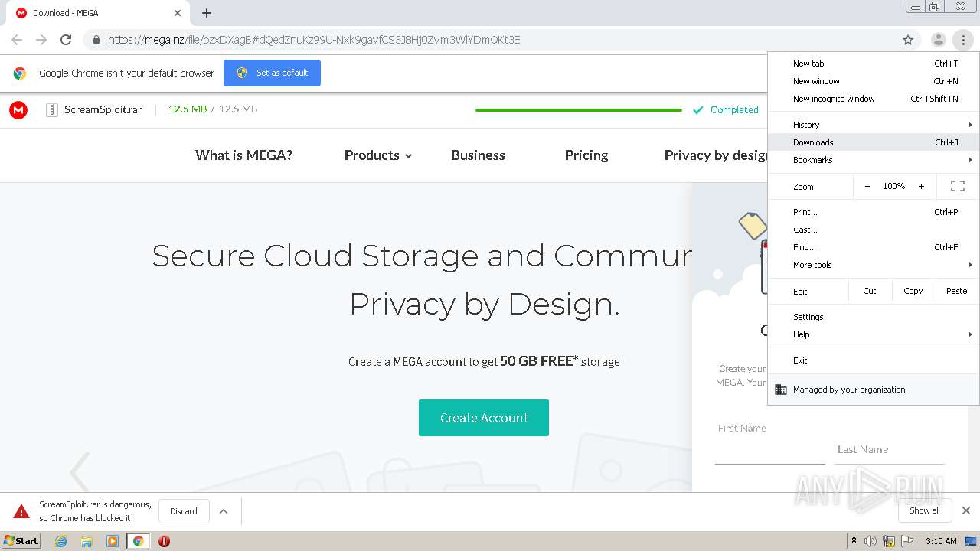The width and height of the screenshot is (980, 551).
Task: Click Show all downloads
Action: tap(925, 510)
